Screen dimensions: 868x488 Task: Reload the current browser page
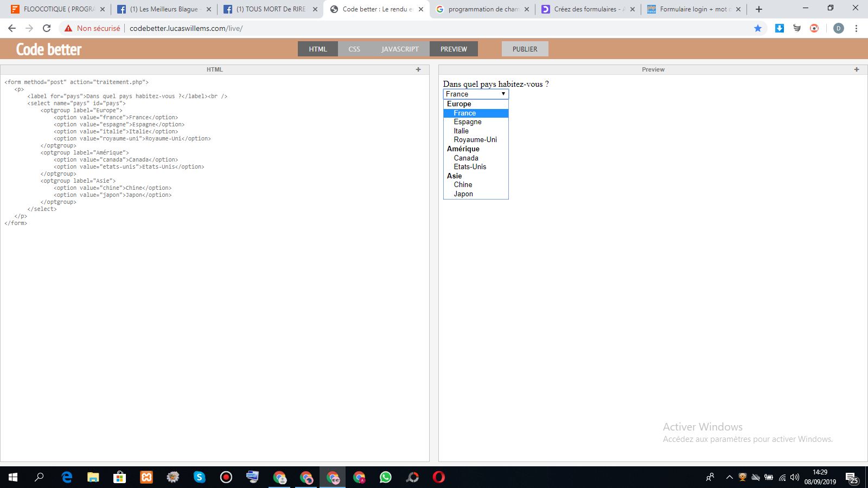coord(47,28)
